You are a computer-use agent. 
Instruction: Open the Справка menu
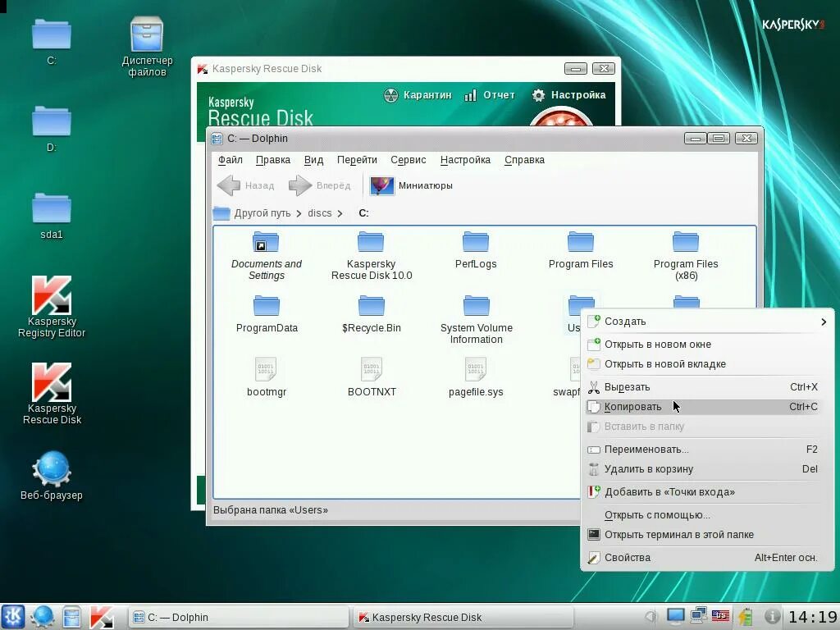point(524,160)
